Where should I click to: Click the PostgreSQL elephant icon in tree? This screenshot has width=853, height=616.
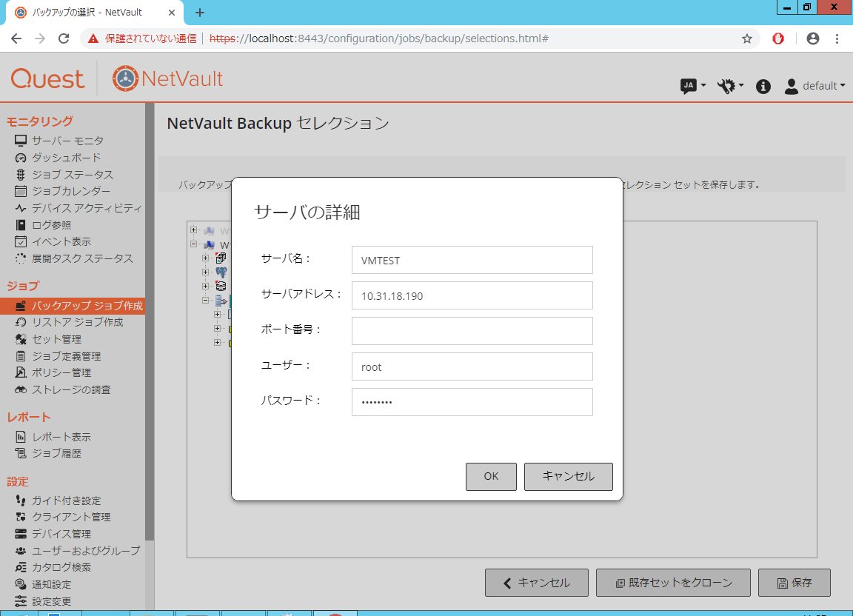point(221,272)
